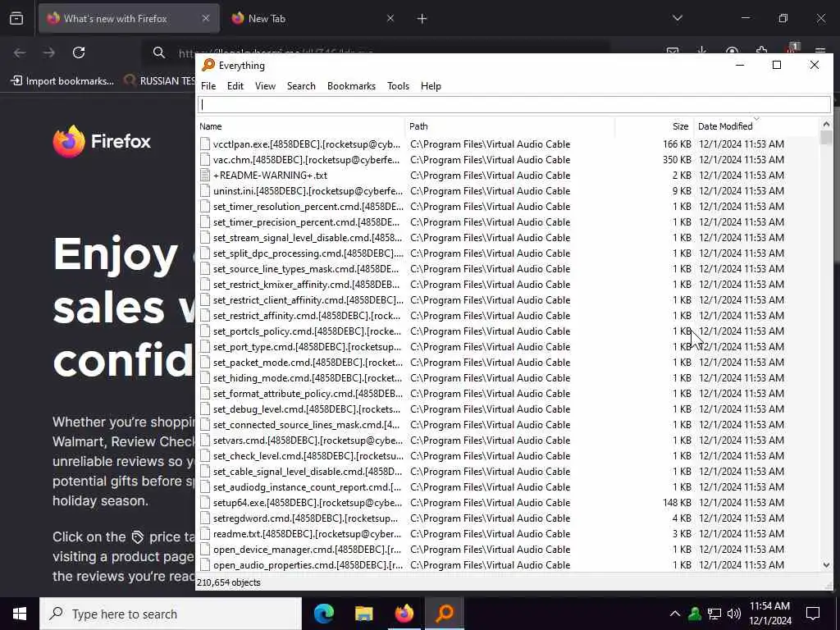This screenshot has width=840, height=630.
Task: Select the readme.txt encrypted file icon
Action: click(204, 533)
